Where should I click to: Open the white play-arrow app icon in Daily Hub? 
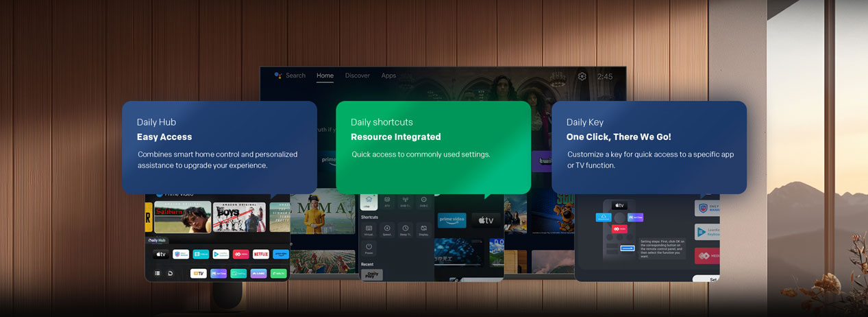(221, 254)
